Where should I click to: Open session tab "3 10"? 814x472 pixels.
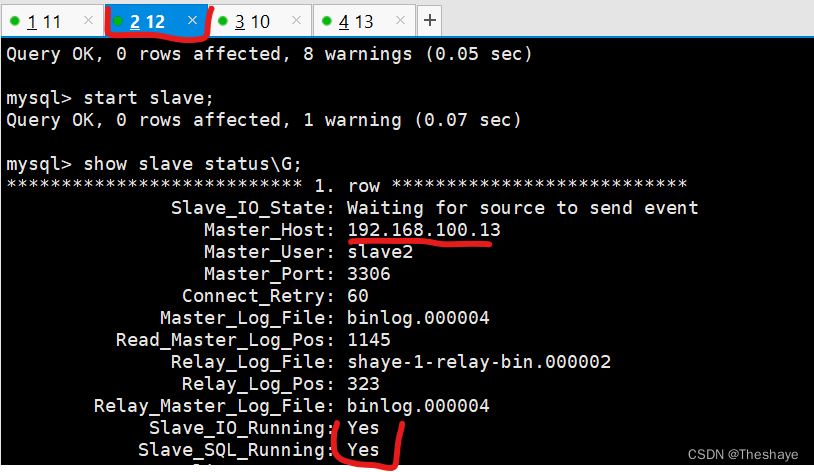click(x=260, y=21)
